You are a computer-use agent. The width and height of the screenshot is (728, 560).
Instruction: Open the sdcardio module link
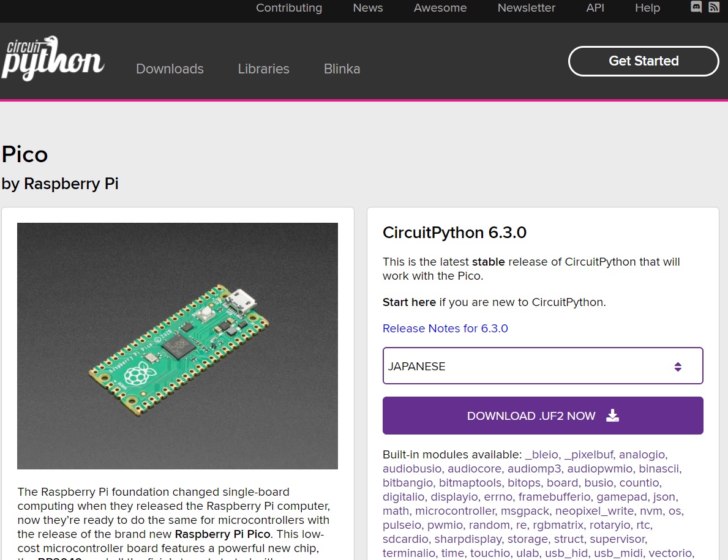click(x=405, y=539)
